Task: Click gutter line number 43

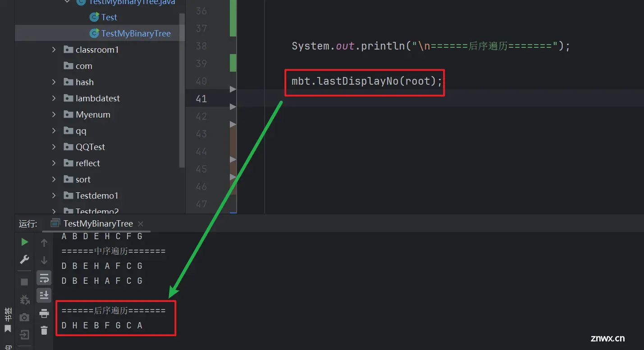Action: click(201, 134)
